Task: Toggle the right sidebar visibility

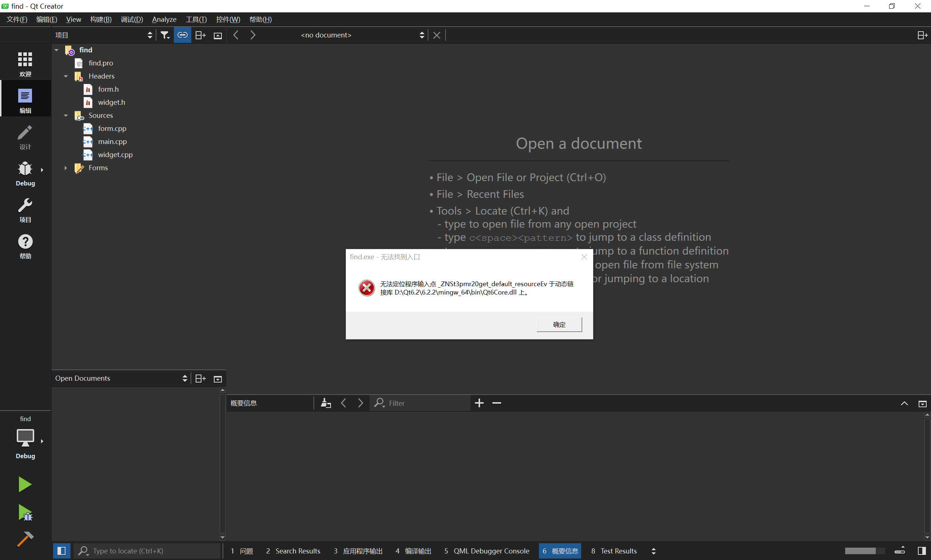Action: (x=922, y=551)
